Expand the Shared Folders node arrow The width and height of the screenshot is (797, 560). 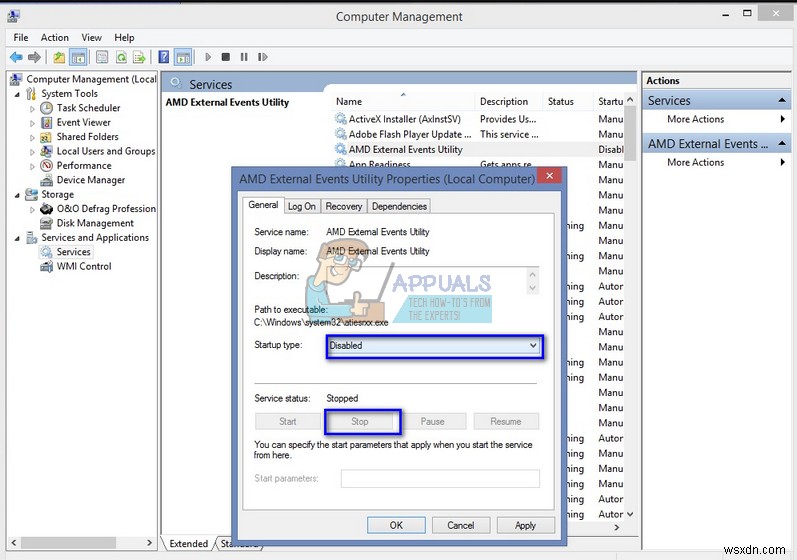click(32, 138)
